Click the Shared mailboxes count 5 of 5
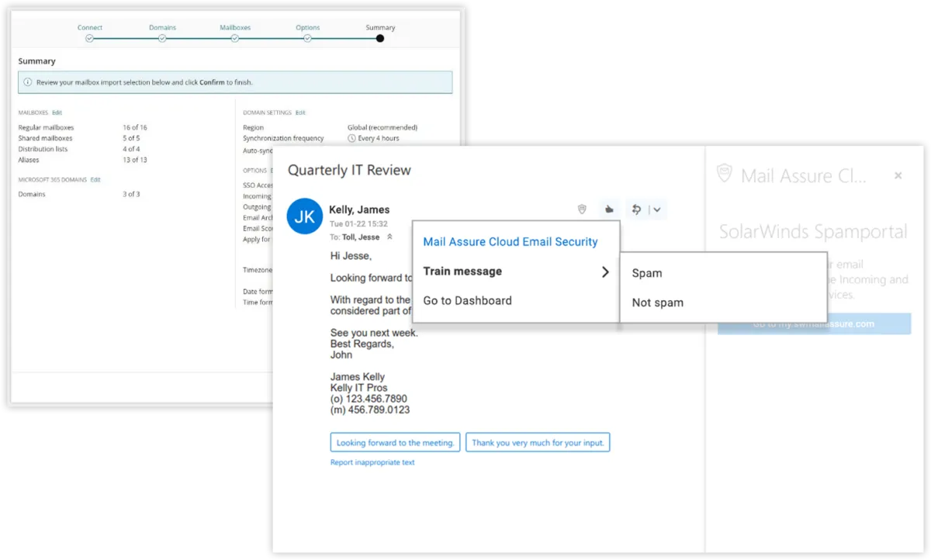 click(x=131, y=138)
